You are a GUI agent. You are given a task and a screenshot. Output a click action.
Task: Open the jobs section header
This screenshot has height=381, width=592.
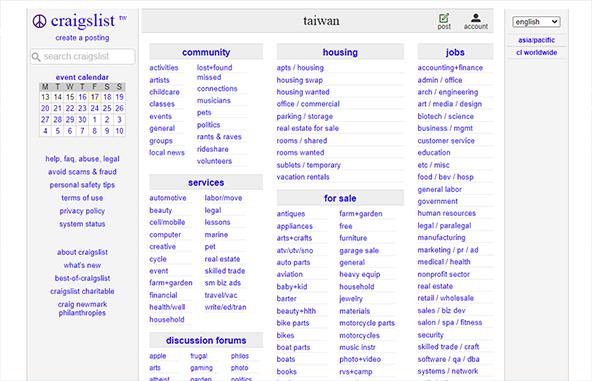point(455,52)
